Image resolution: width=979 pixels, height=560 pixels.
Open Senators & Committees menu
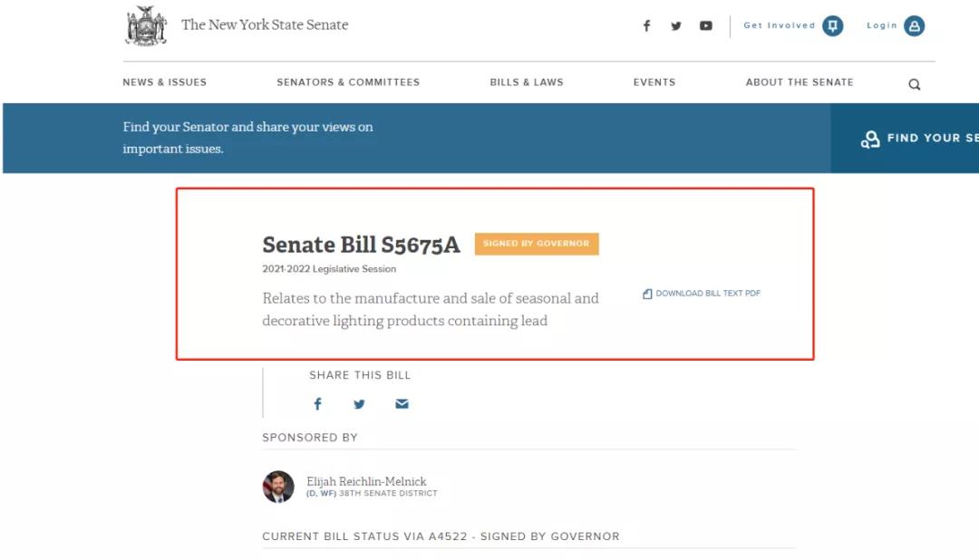(348, 82)
